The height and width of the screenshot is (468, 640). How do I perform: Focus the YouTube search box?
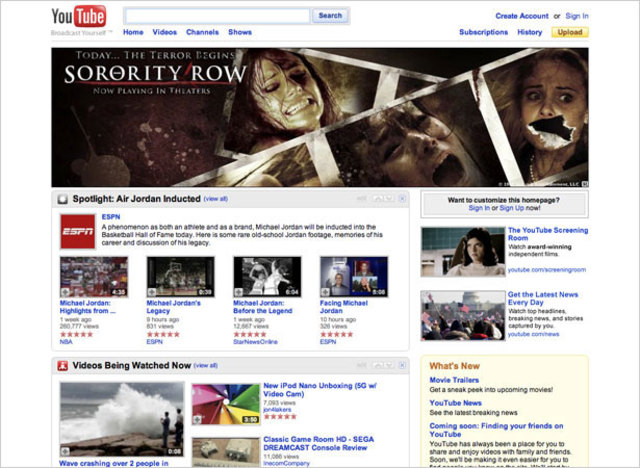(x=218, y=16)
